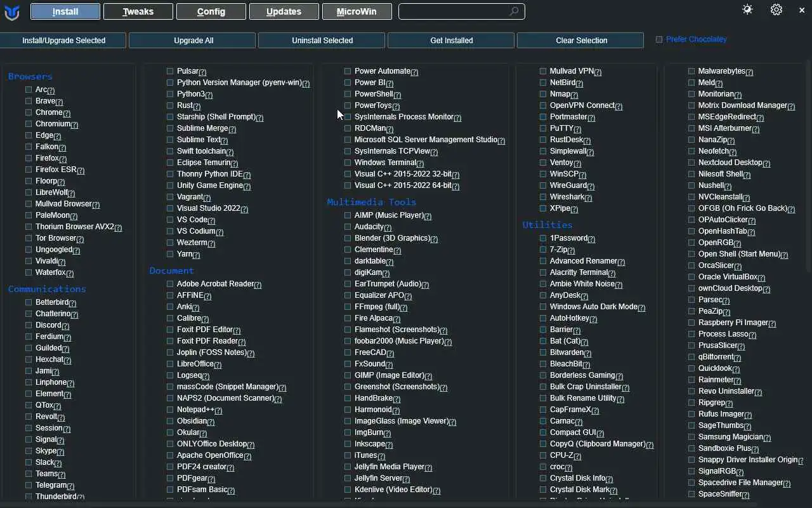Image resolution: width=812 pixels, height=508 pixels.
Task: Open the (?) help link beside Malwarebytes
Action: tap(750, 72)
